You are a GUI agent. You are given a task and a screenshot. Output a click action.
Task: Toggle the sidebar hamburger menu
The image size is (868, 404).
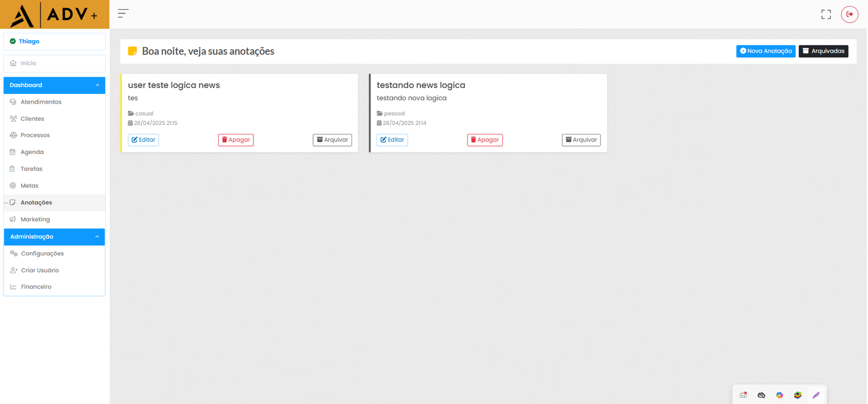[x=123, y=14]
